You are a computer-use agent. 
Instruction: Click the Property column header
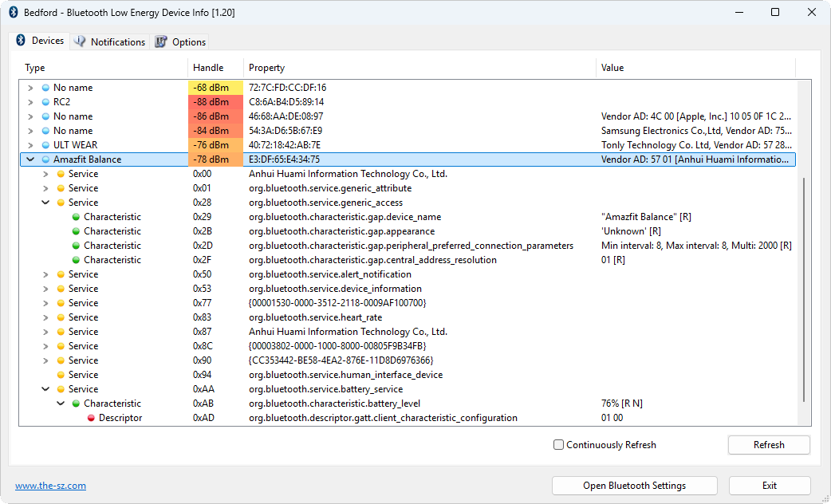point(266,68)
